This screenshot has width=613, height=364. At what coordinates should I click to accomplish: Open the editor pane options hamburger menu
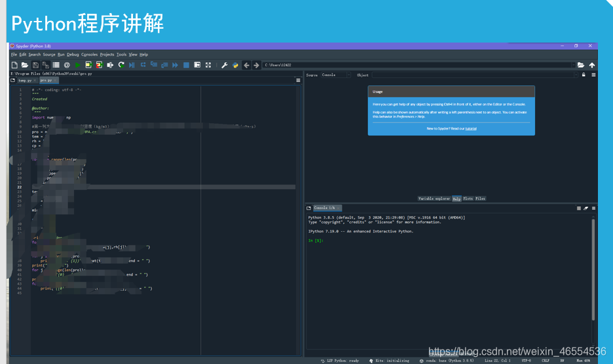coord(298,81)
